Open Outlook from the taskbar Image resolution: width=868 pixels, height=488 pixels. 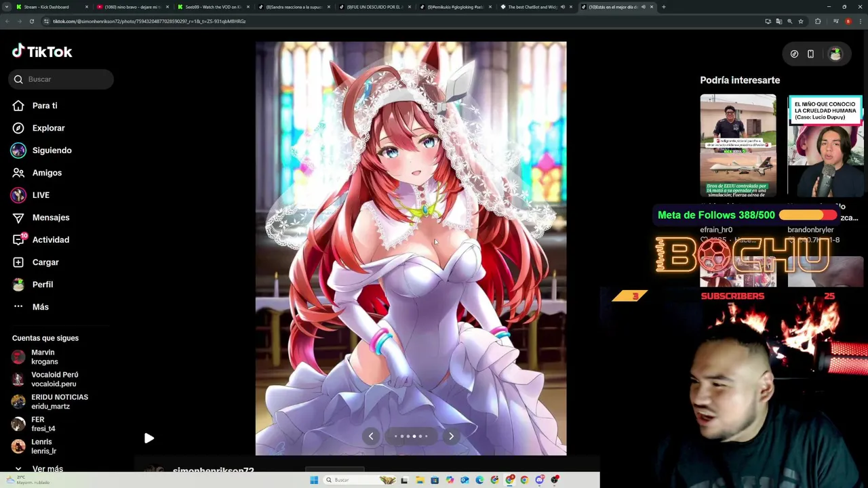tap(465, 480)
